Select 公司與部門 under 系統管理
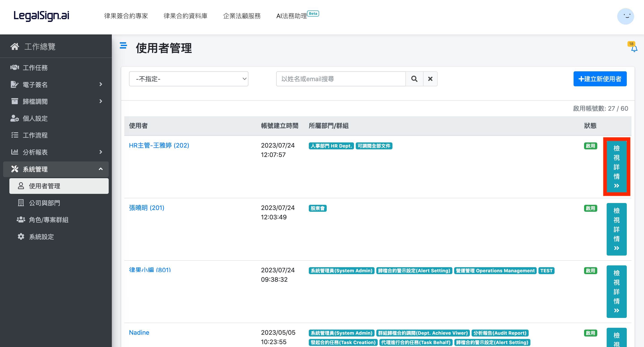Screen dimensions: 644x347 59,203
